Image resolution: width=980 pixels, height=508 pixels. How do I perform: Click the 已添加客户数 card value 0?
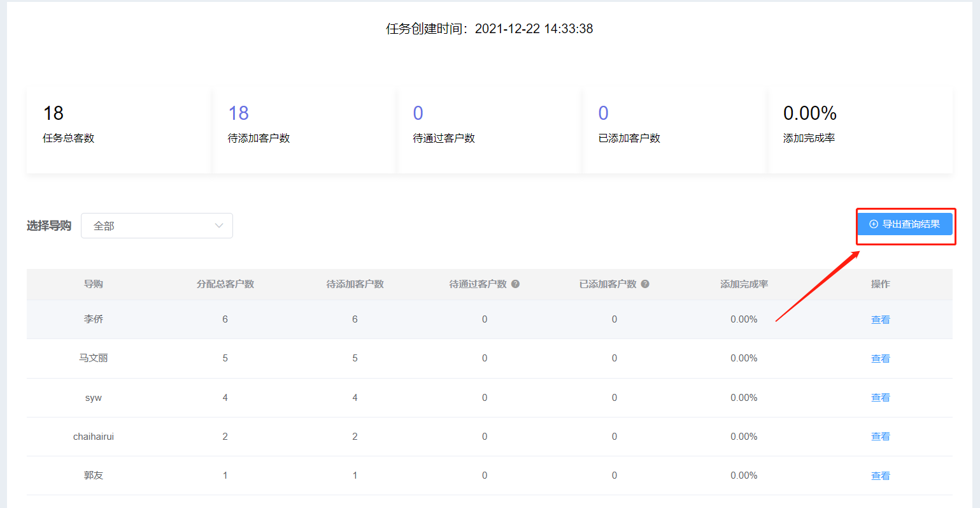(603, 113)
